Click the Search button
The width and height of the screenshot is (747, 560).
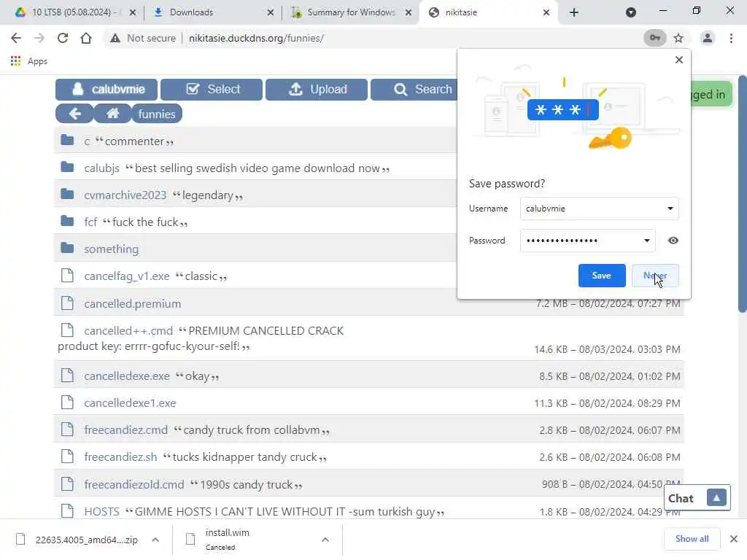click(414, 90)
